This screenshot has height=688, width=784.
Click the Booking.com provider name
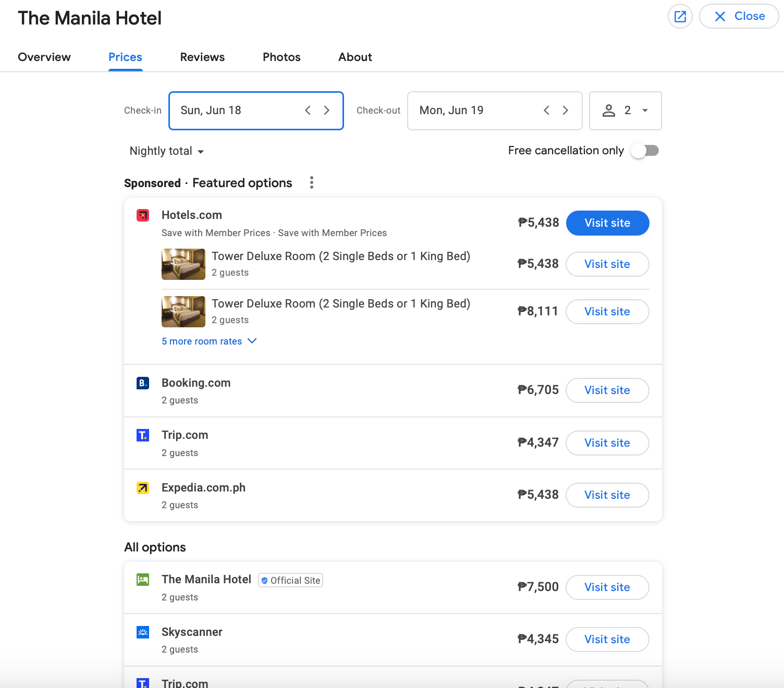tap(196, 383)
